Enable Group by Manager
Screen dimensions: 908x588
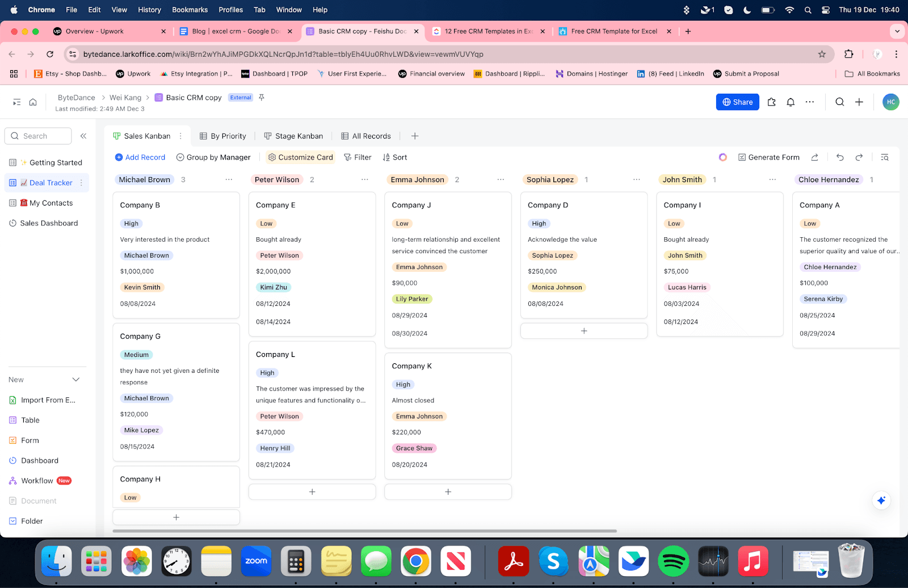pos(213,157)
